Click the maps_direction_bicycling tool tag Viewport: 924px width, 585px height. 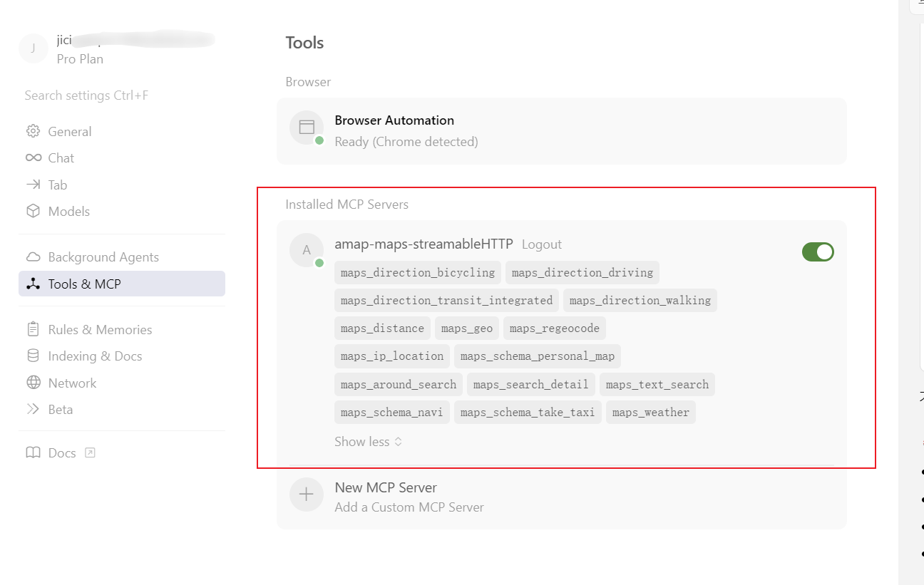418,272
